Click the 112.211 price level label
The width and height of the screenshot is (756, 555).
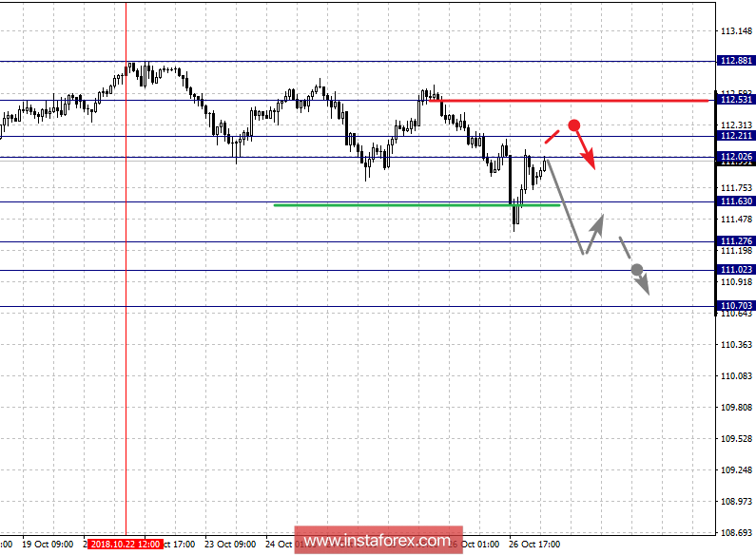tap(736, 136)
